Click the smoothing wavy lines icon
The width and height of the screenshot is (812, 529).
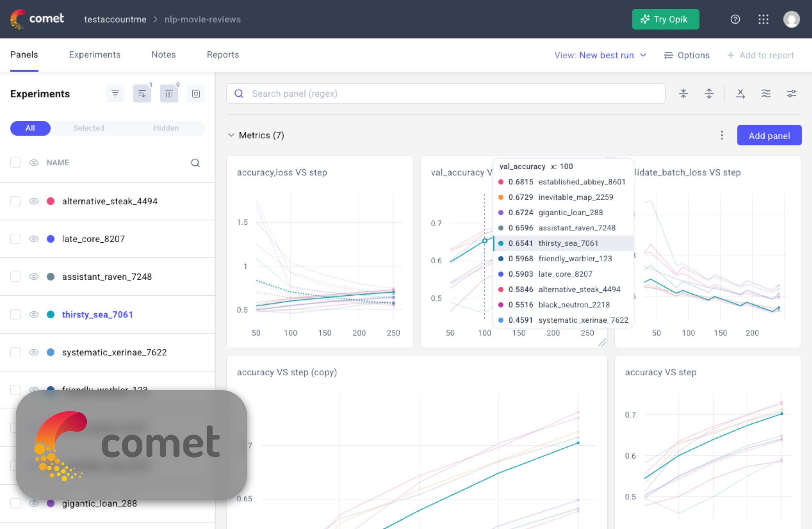[x=766, y=94]
